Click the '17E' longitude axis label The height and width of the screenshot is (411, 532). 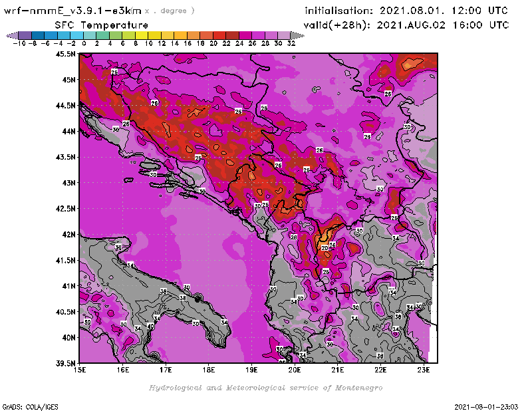point(166,370)
